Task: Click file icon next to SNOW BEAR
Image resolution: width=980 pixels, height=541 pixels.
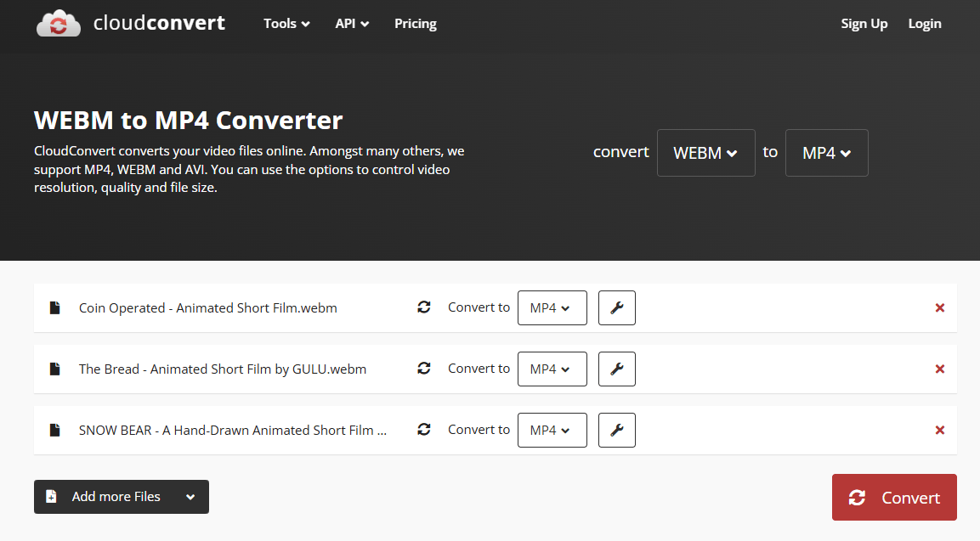Action: pyautogui.click(x=55, y=430)
